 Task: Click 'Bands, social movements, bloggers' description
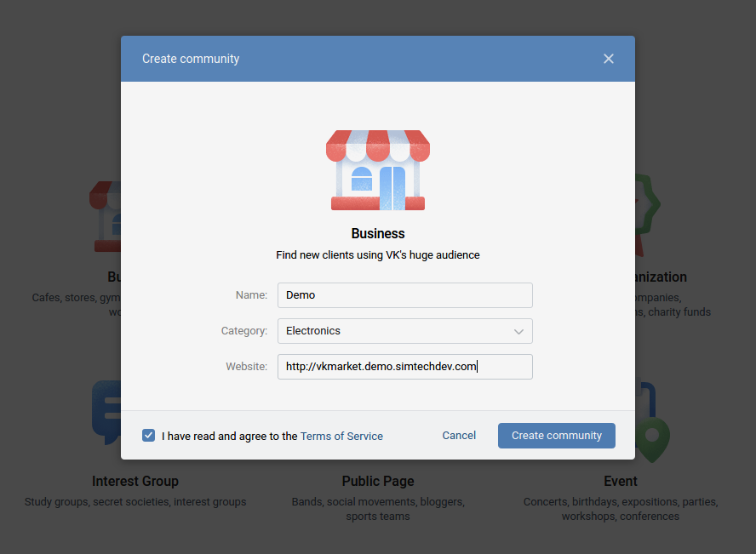coord(378,509)
